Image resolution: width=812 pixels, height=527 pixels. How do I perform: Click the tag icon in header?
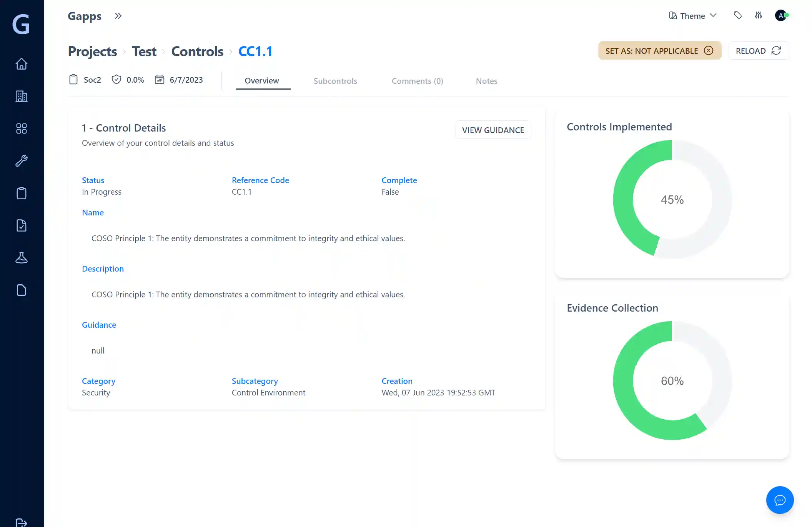(x=737, y=15)
